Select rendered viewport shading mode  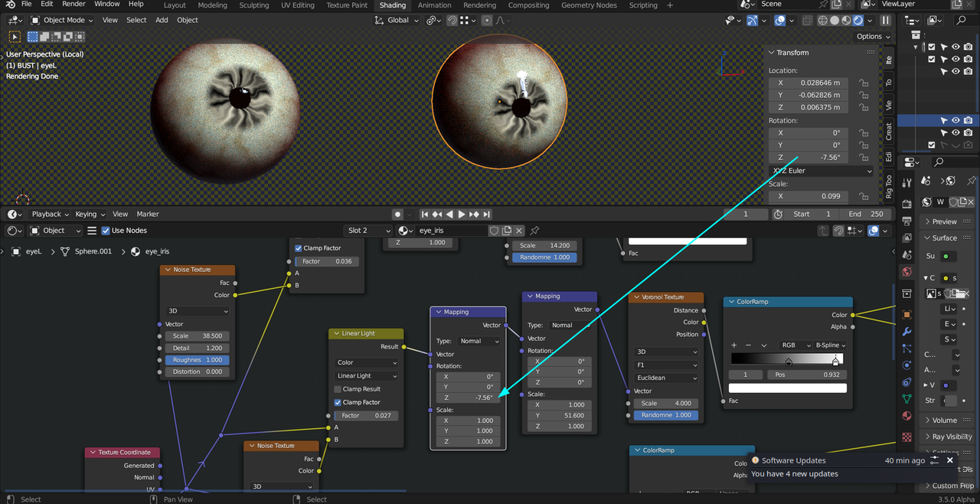(858, 21)
